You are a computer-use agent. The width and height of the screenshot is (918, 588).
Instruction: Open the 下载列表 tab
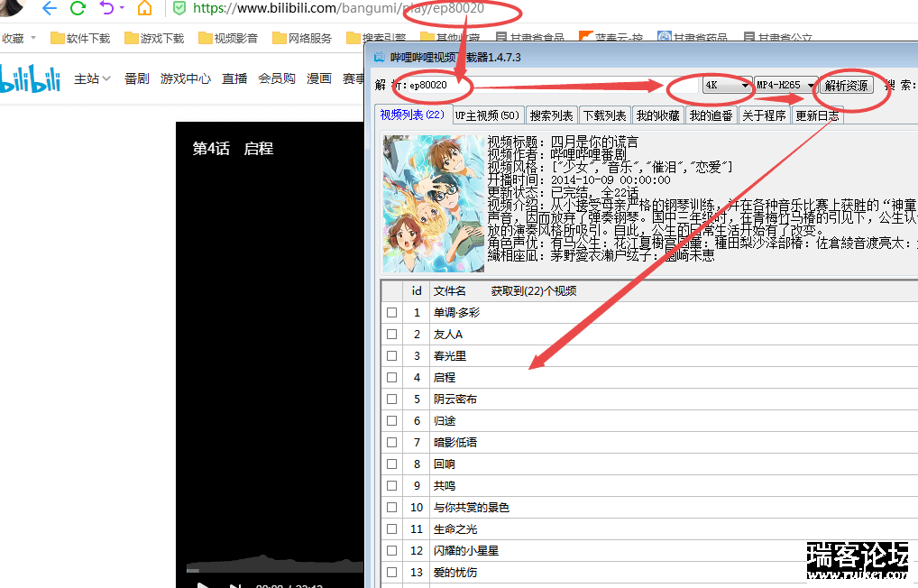click(605, 115)
